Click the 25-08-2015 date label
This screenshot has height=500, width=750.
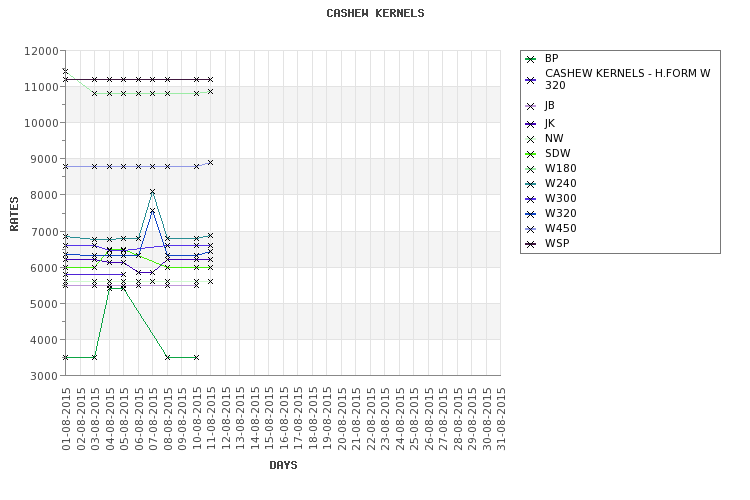pos(414,419)
